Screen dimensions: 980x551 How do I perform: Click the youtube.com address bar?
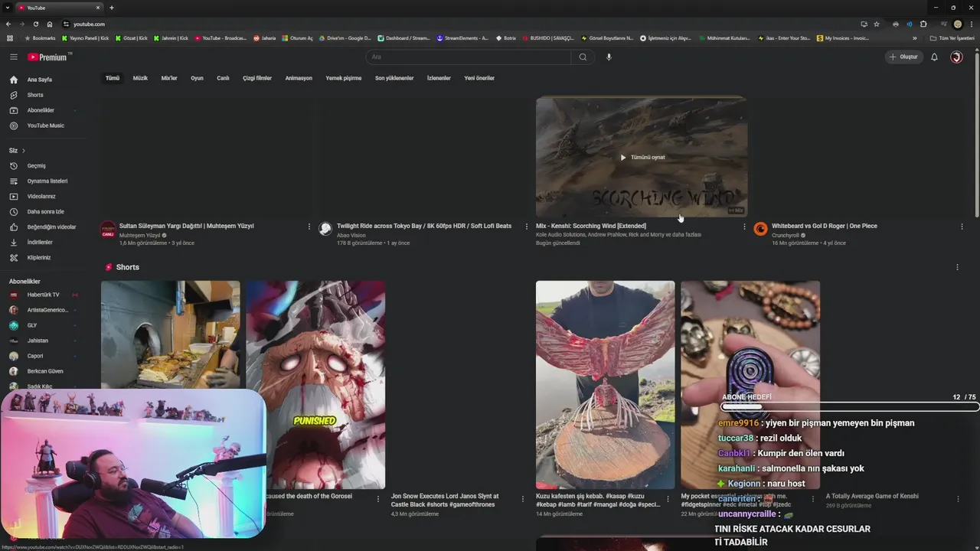tap(459, 24)
